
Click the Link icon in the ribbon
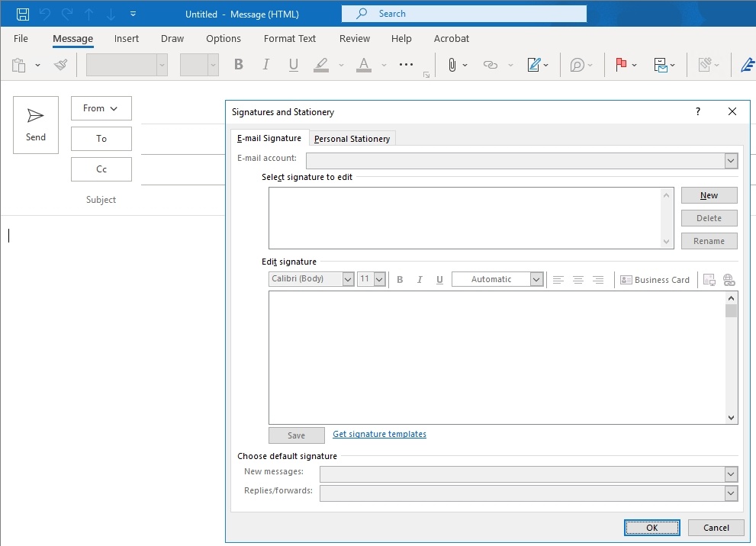click(491, 65)
